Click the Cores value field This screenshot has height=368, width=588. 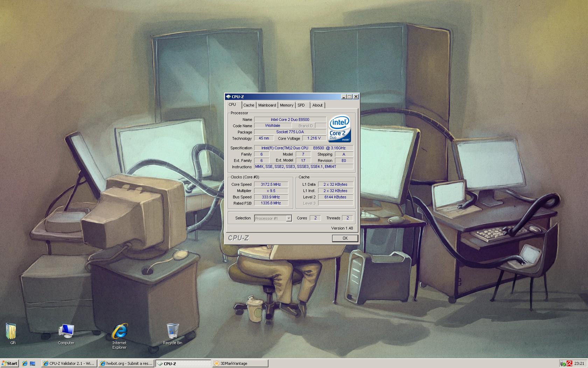[315, 218]
